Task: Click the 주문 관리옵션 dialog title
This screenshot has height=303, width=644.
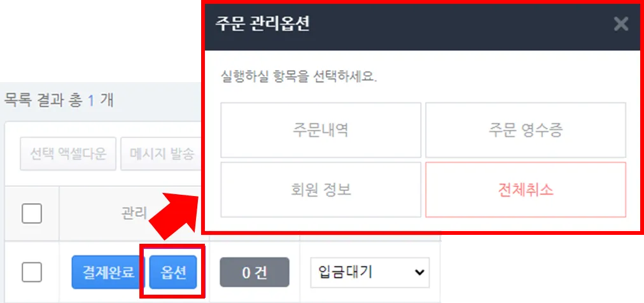Action: pos(262,25)
